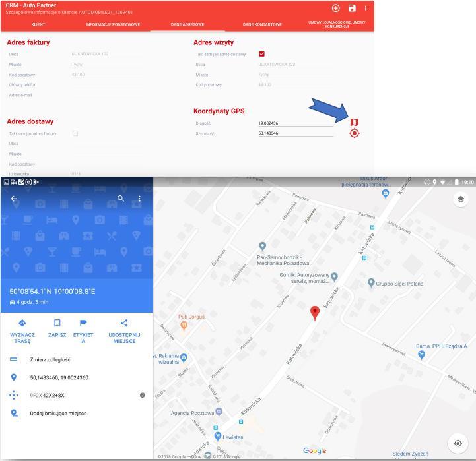476x461 pixels.
Task: Tap the search magnifier in Google Maps panel
Action: click(121, 199)
